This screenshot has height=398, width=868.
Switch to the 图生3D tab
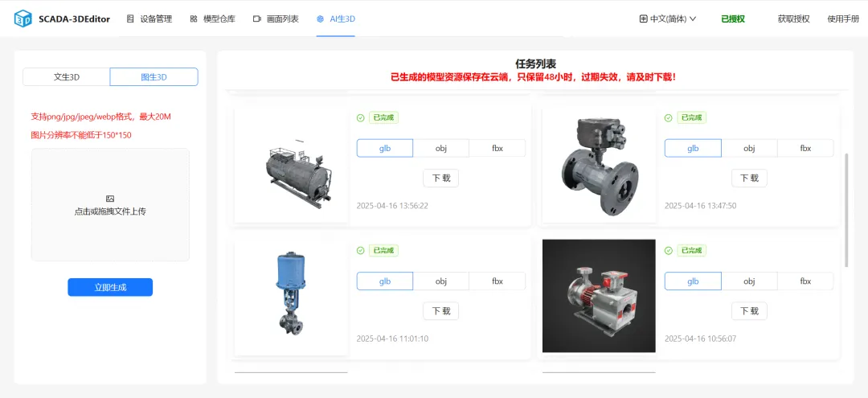click(x=154, y=77)
